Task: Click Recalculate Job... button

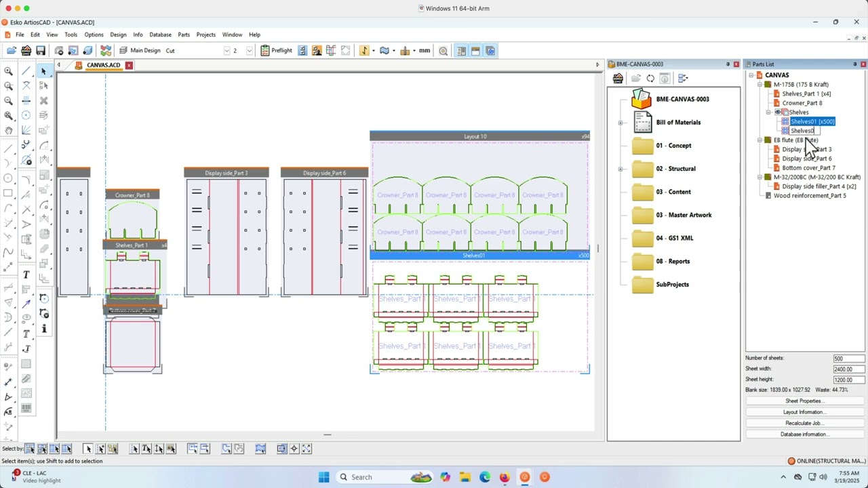Action: click(804, 423)
